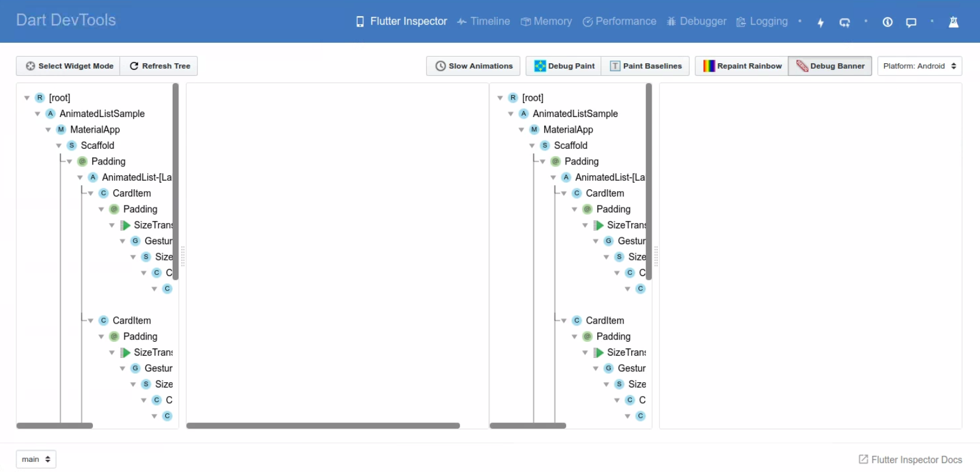Open the main isolate dropdown

tap(36, 459)
